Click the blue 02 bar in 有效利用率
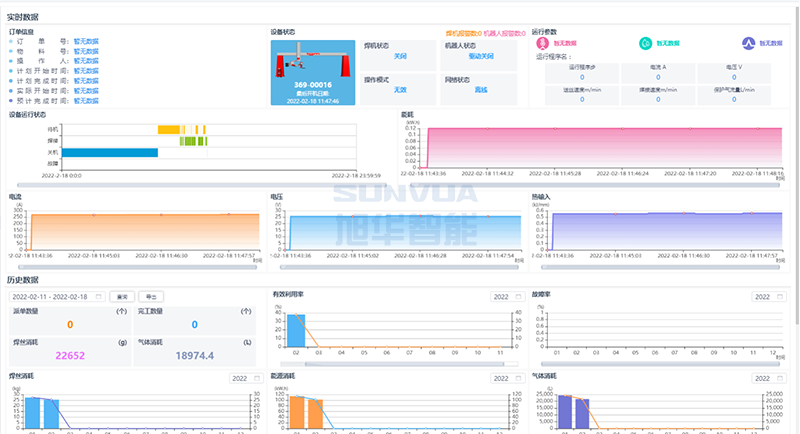 tap(296, 329)
